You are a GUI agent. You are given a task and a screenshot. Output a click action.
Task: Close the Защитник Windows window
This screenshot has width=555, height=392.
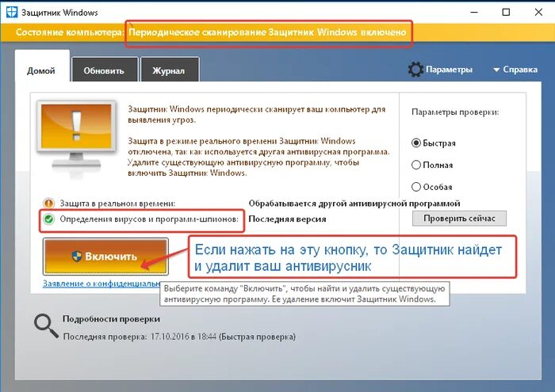538,13
